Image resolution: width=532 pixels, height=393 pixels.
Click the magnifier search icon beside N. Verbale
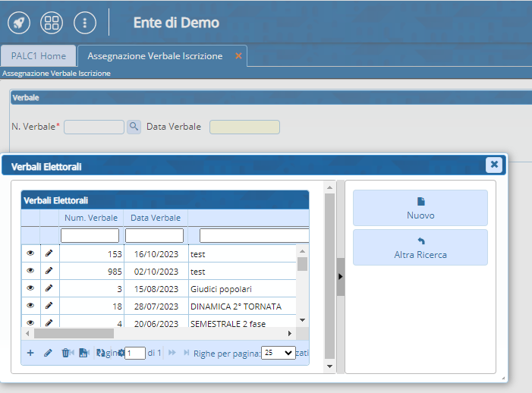(x=134, y=127)
